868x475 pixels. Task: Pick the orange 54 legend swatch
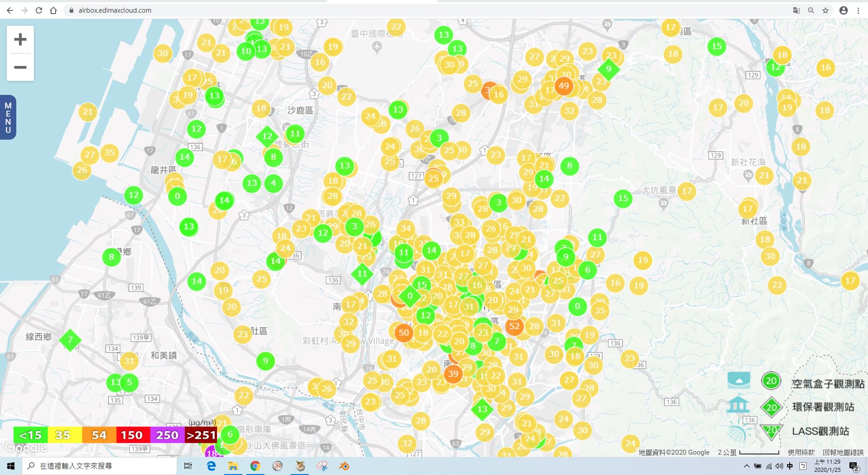(99, 435)
